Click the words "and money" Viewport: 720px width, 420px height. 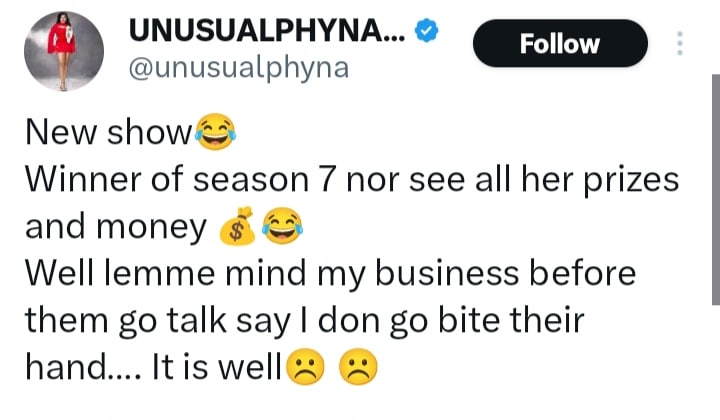click(113, 229)
